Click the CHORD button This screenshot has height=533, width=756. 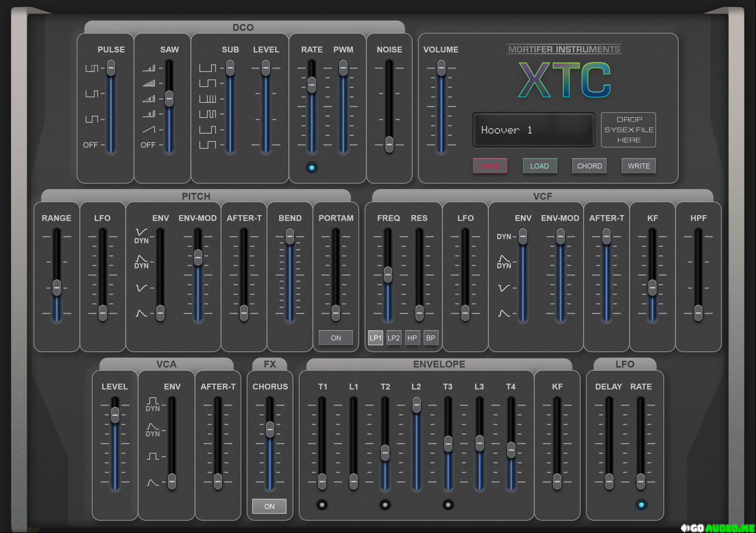(589, 166)
